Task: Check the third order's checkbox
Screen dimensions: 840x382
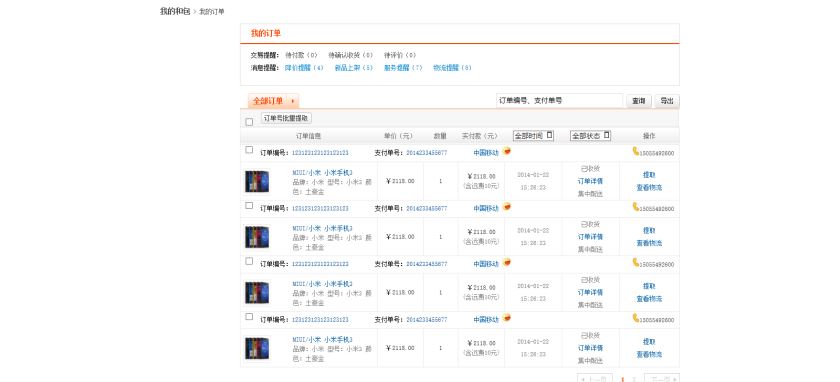Action: click(x=249, y=261)
